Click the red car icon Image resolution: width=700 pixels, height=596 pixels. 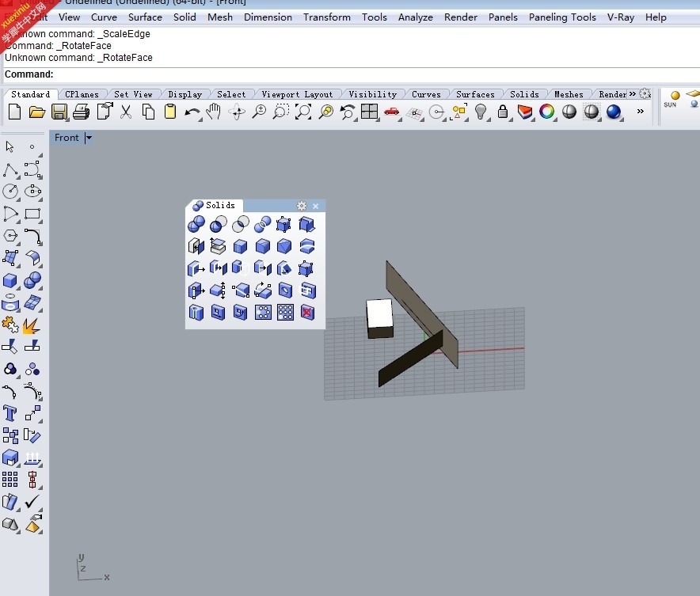click(x=391, y=112)
